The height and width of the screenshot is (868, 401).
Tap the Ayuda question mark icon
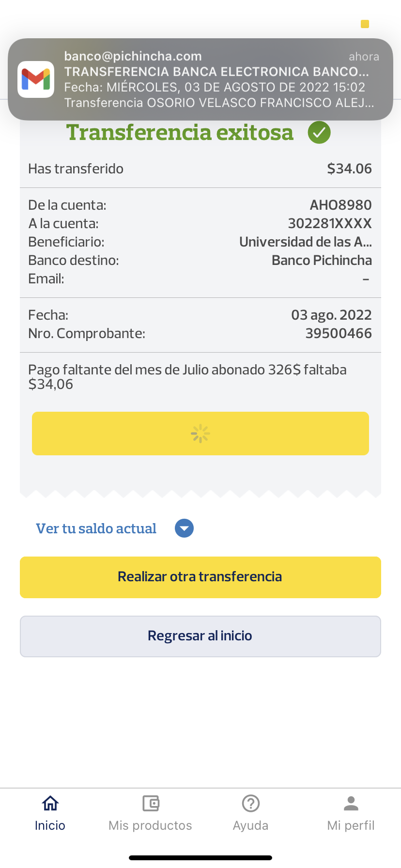pos(250,804)
